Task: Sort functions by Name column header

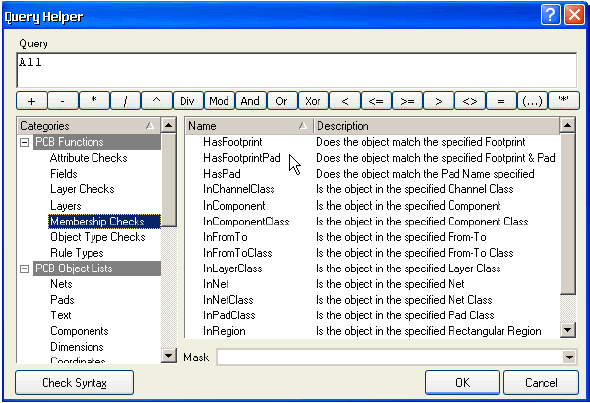Action: tap(249, 126)
